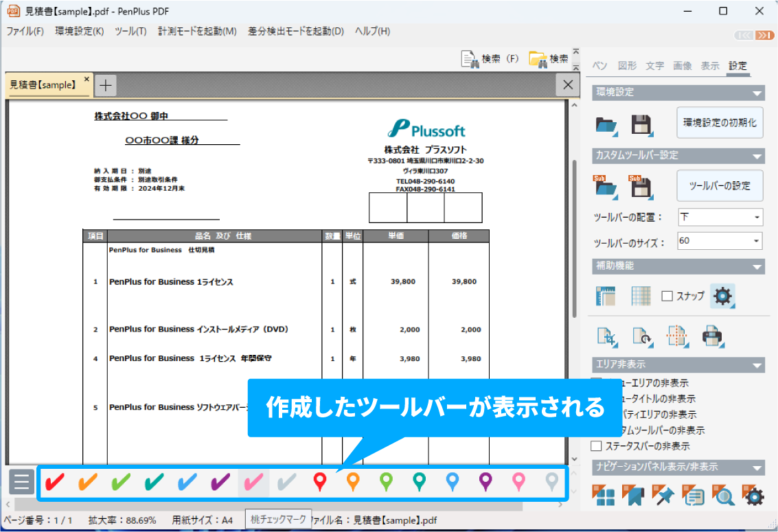The height and width of the screenshot is (532, 778).
Task: Show the comment list navigation panel
Action: (693, 495)
